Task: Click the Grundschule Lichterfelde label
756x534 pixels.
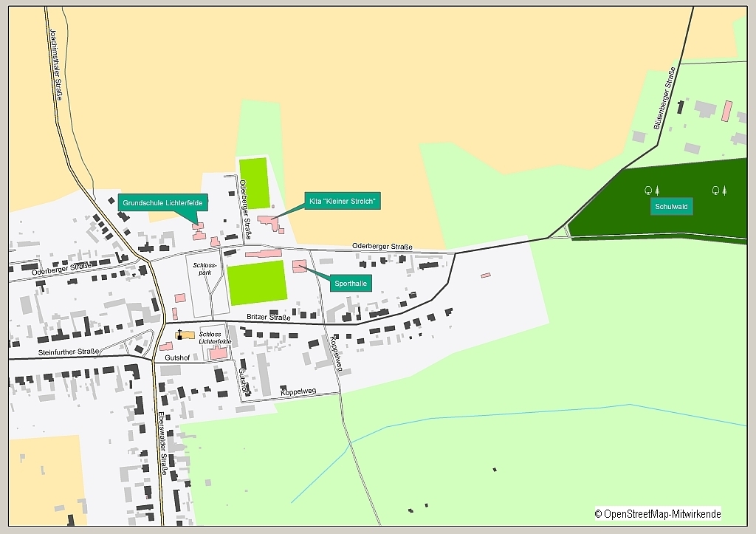Action: tap(163, 202)
